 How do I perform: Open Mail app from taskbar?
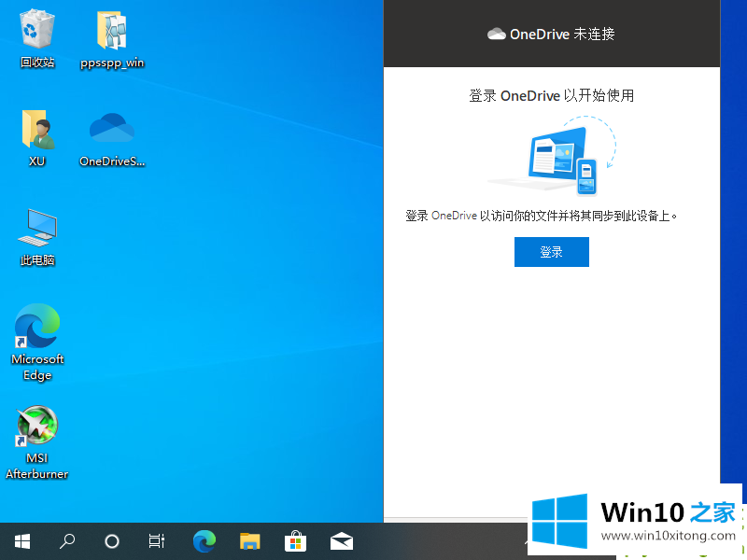click(x=342, y=541)
